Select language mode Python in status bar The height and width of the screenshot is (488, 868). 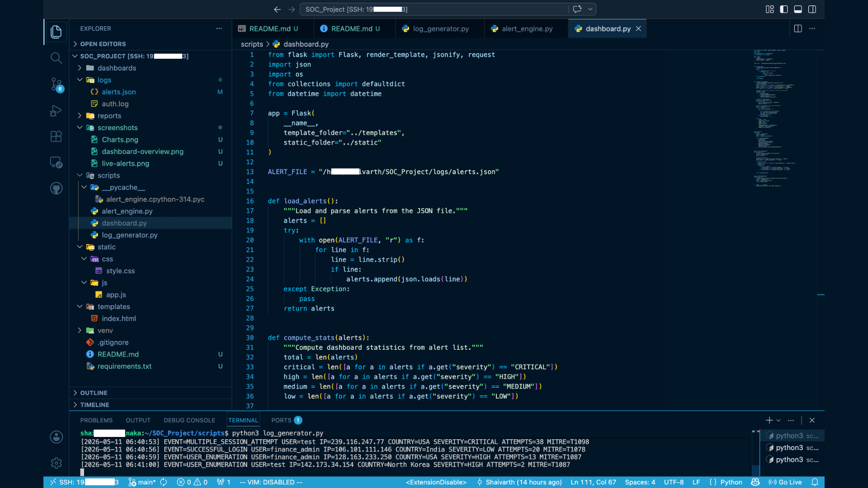click(731, 482)
